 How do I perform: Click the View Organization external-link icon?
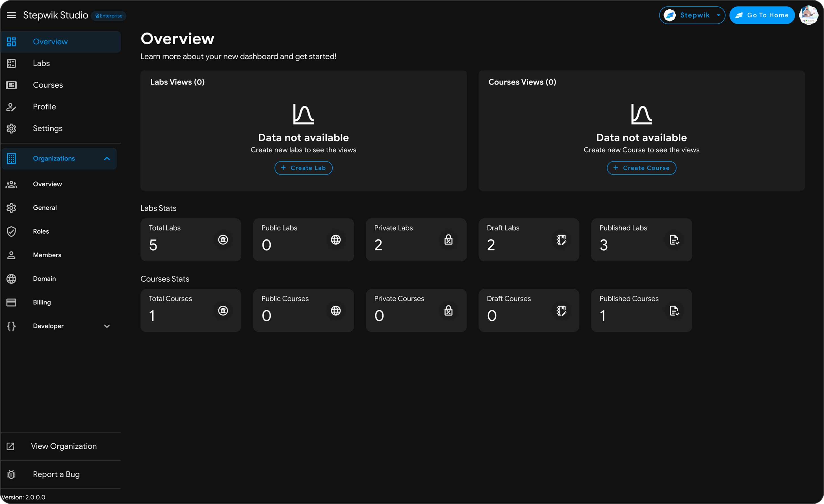pyautogui.click(x=11, y=446)
